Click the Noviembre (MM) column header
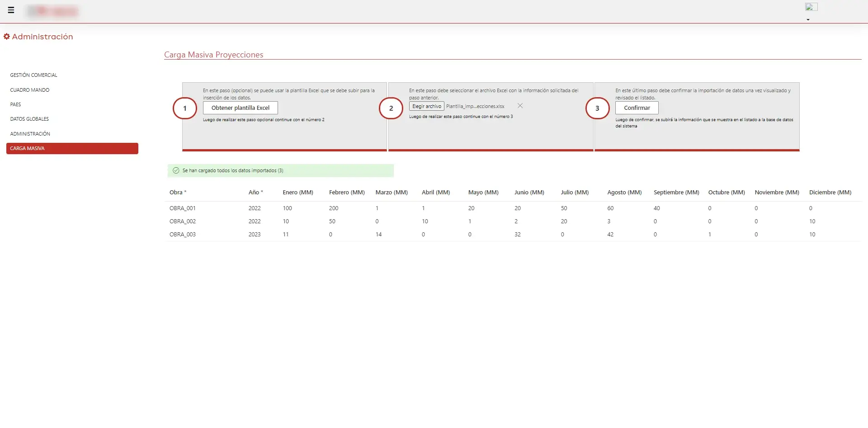Screen dimensions: 868x428 click(x=777, y=192)
